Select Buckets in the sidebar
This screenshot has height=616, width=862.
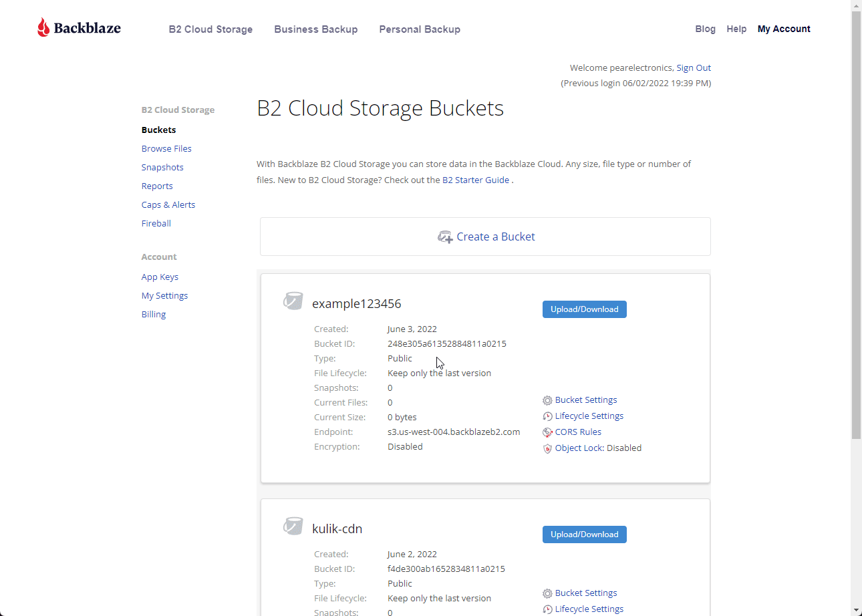pos(159,130)
